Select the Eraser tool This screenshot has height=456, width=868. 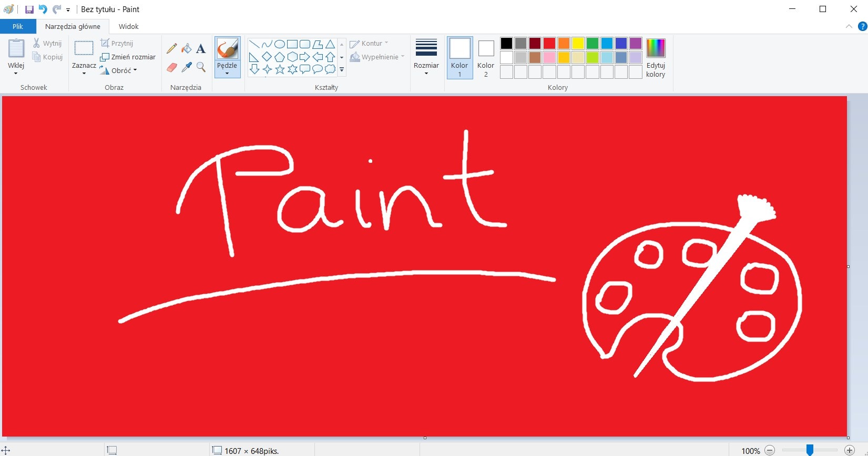pyautogui.click(x=171, y=67)
